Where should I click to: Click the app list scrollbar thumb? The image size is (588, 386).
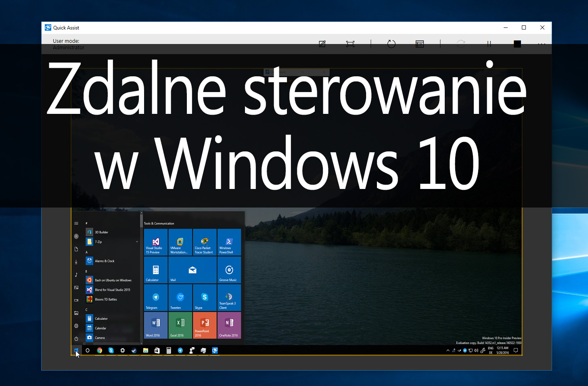(x=141, y=221)
